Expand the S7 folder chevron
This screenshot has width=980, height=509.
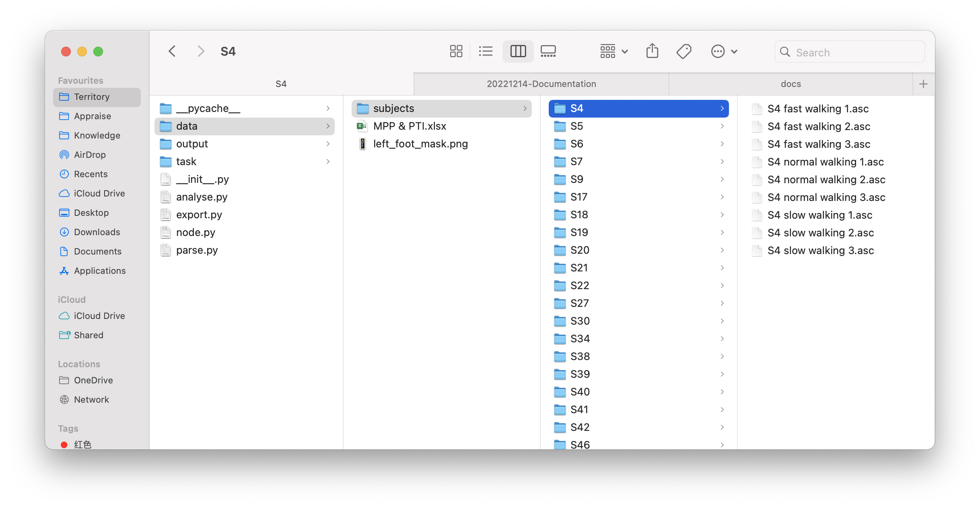723,161
